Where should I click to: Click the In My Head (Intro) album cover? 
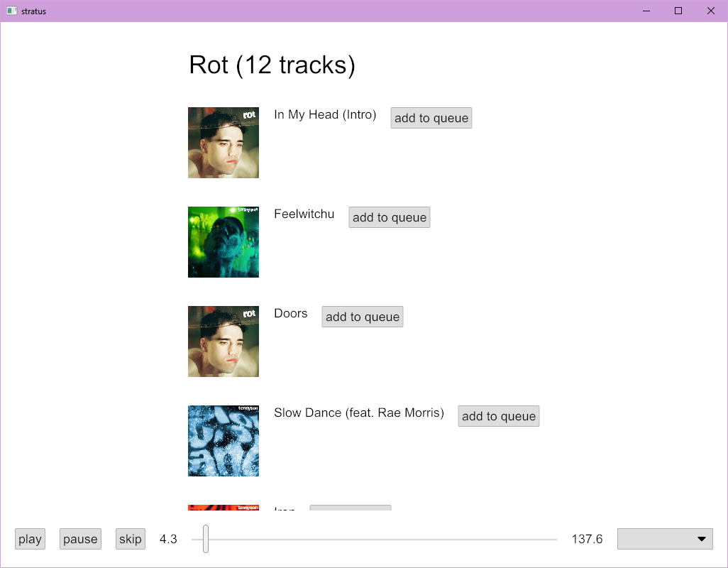(x=224, y=143)
